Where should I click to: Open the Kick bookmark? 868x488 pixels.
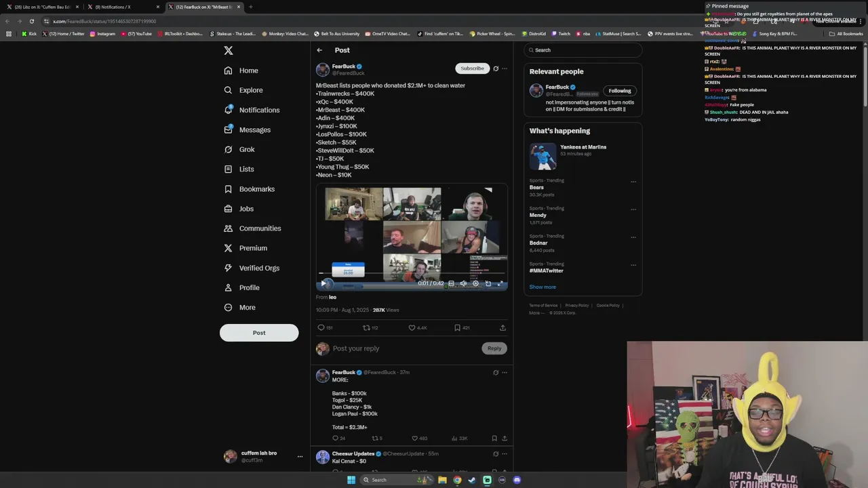tap(29, 34)
